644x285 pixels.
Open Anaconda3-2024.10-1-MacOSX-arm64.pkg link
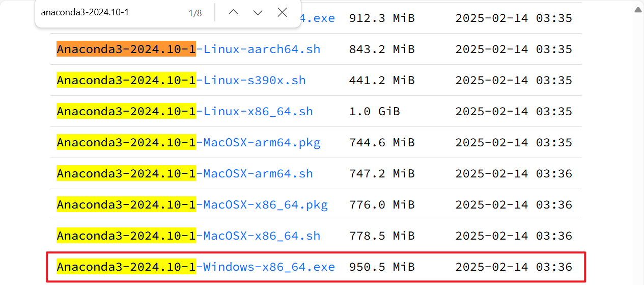[x=188, y=143]
